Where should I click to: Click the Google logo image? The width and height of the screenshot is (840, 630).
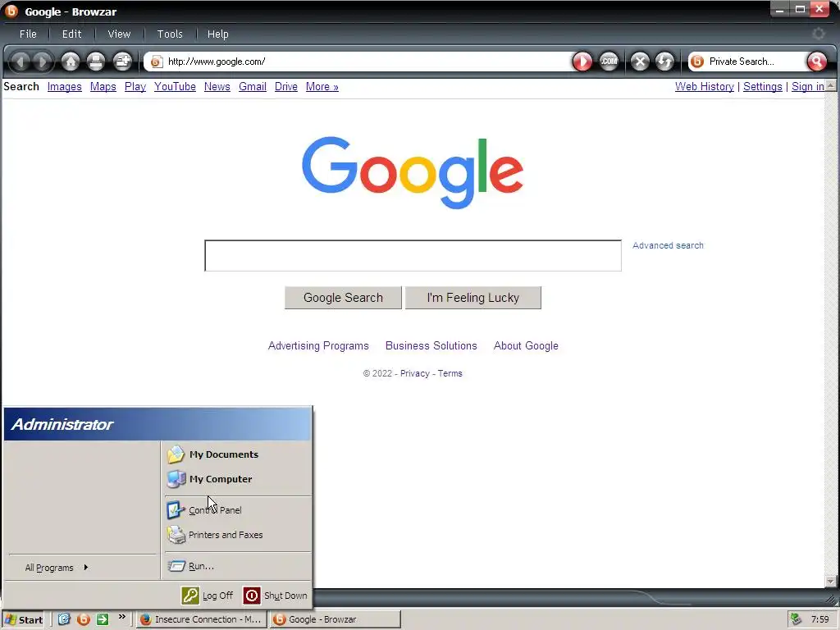pyautogui.click(x=413, y=172)
